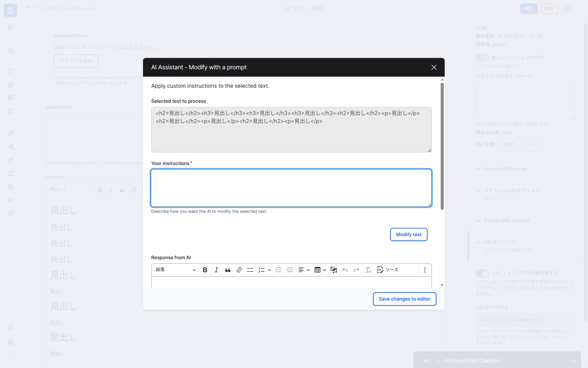This screenshot has height=368, width=588.
Task: Switch response editor to ソース view
Action: click(x=387, y=270)
